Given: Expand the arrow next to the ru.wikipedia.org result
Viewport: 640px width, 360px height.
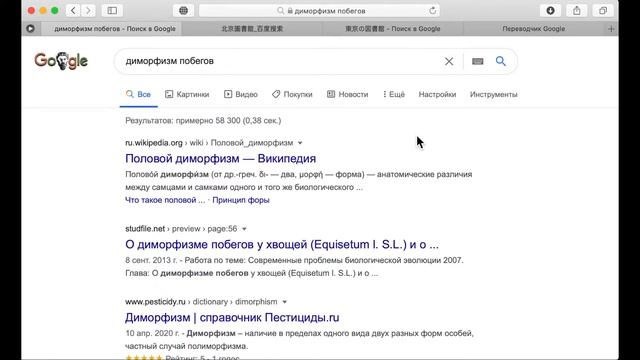Looking at the screenshot, I should [x=300, y=143].
